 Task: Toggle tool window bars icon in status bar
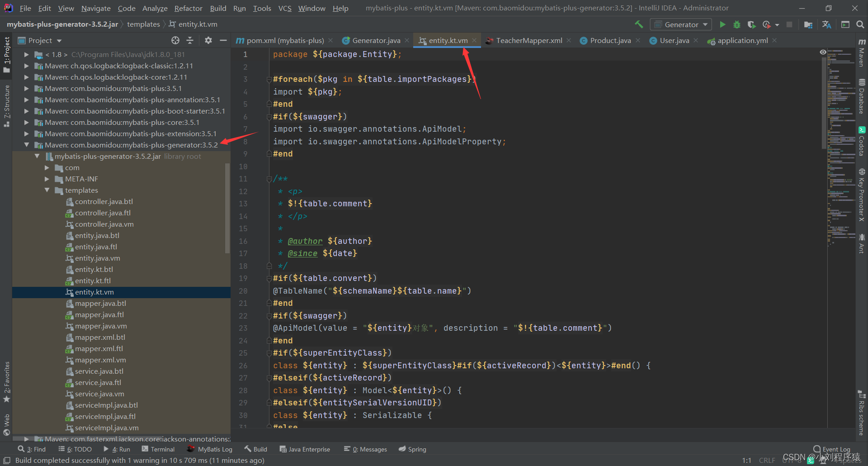tap(7, 460)
